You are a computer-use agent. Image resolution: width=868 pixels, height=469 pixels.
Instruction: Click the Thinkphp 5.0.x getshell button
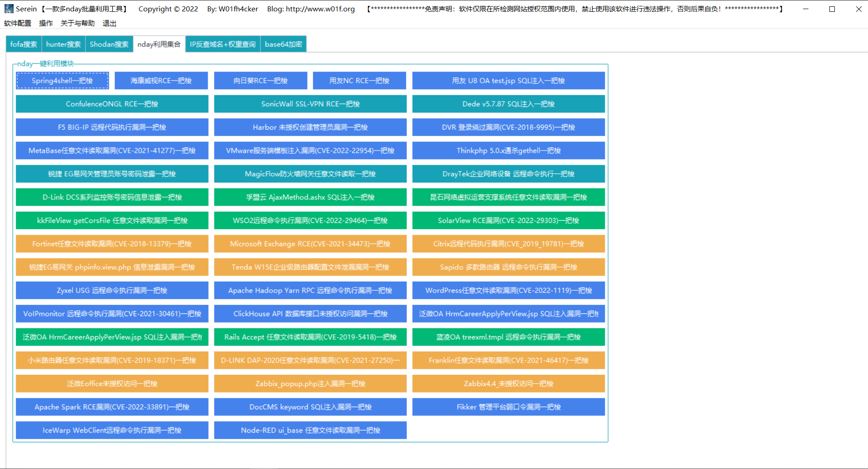coord(509,151)
